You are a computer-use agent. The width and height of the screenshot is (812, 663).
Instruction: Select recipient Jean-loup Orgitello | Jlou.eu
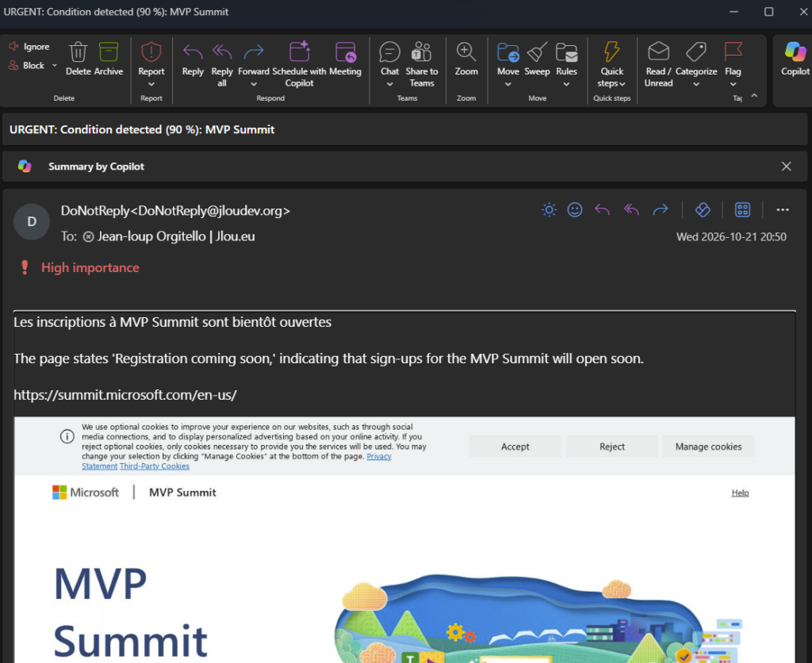[x=176, y=236]
